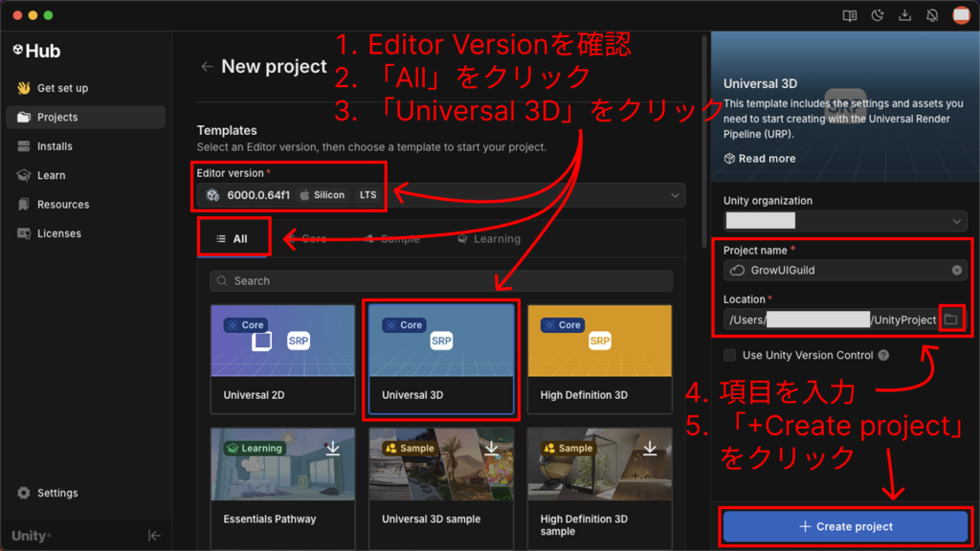Switch to the Learning templates tab
The image size is (980, 551).
(488, 239)
